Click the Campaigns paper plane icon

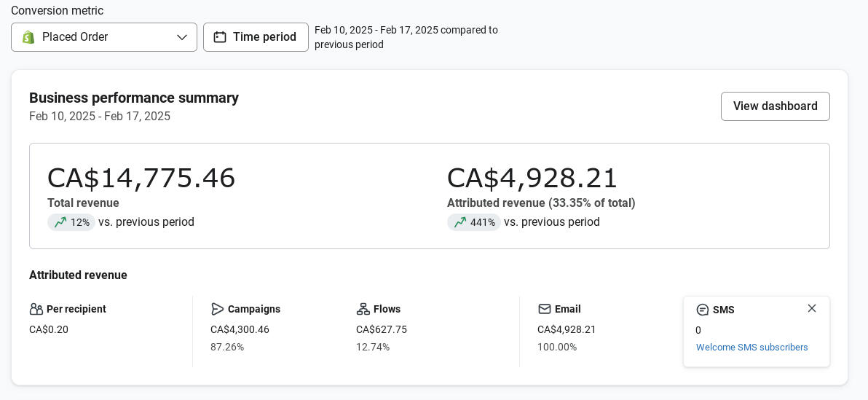217,309
